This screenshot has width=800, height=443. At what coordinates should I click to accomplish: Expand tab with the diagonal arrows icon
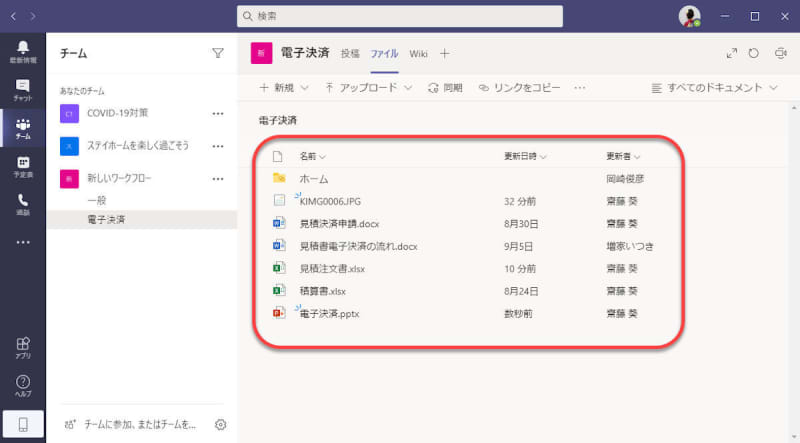click(732, 53)
